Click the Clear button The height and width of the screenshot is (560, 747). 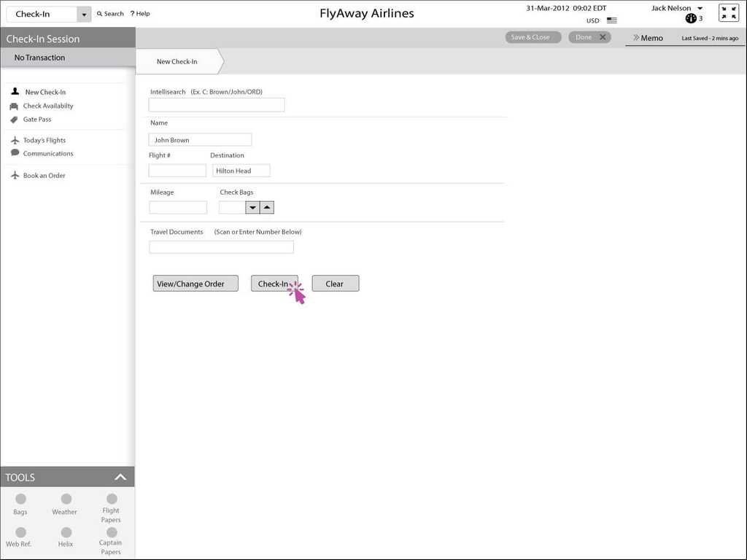(x=335, y=284)
